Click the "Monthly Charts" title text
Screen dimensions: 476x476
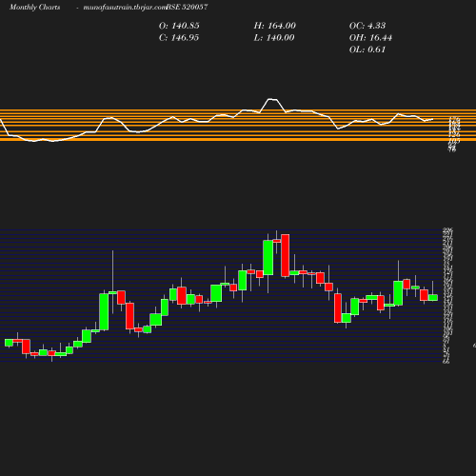[x=35, y=8]
